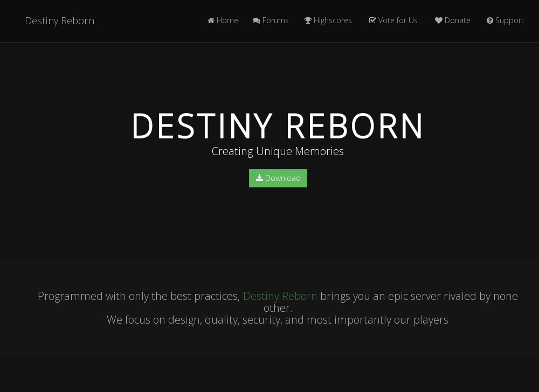
Task: Click the green Download button
Action: [278, 178]
